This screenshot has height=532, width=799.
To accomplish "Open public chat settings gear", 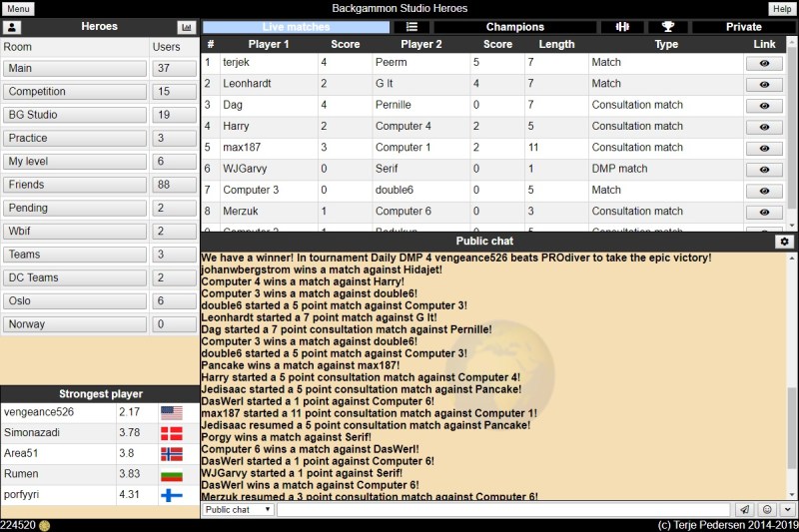I will tap(784, 242).
